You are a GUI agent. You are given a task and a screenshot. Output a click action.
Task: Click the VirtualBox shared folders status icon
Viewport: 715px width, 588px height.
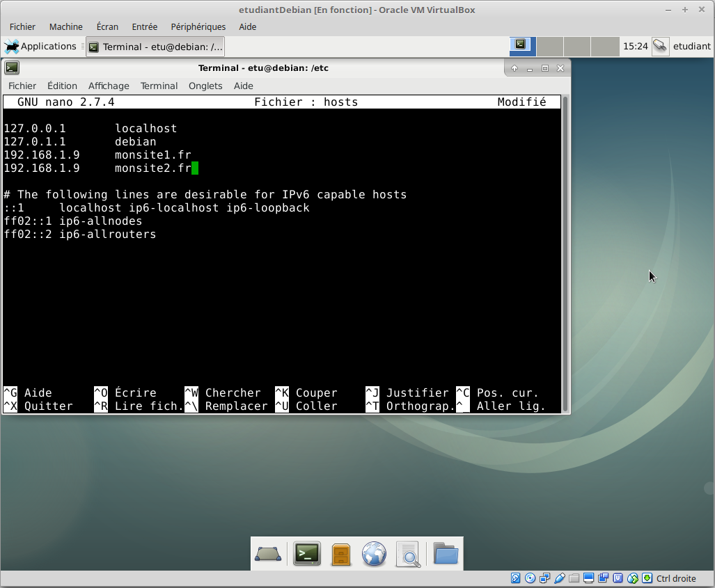click(x=574, y=578)
